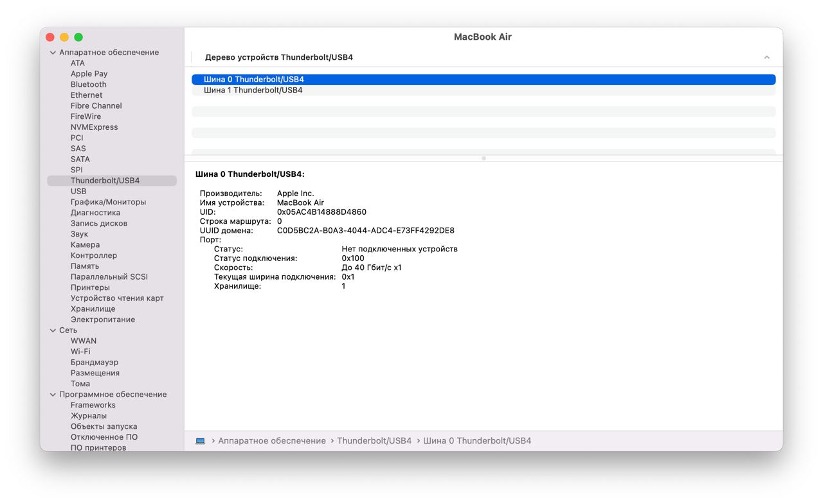Screen dimensions: 823x504
Task: Open Wi-Fi network info
Action: [x=80, y=352]
